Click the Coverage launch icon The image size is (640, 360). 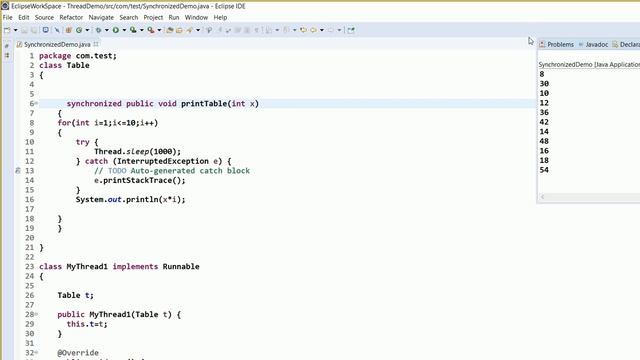(x=133, y=30)
